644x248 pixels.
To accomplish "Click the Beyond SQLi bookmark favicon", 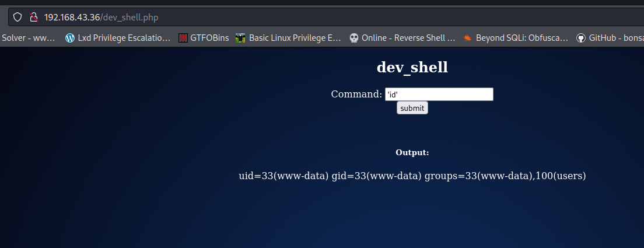I will 467,38.
